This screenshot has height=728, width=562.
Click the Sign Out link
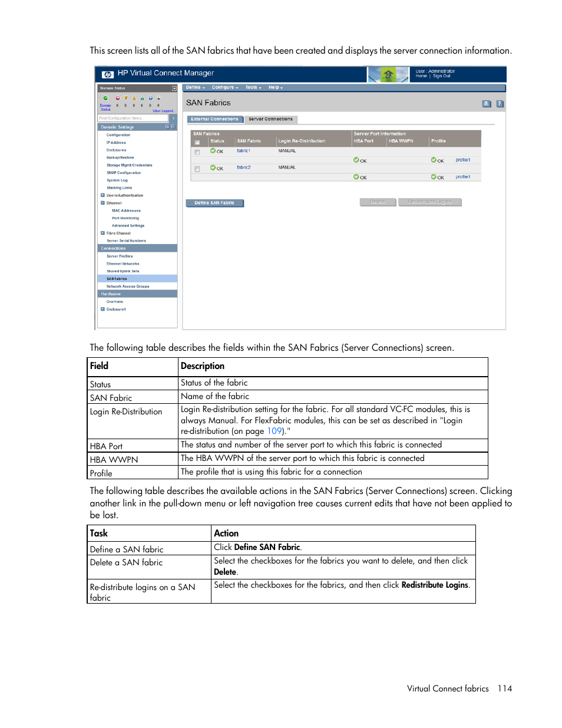(x=441, y=76)
